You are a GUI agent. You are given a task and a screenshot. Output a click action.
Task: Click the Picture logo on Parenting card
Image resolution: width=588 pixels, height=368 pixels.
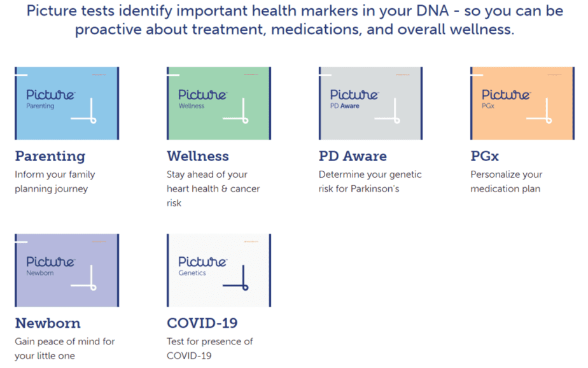tap(51, 94)
